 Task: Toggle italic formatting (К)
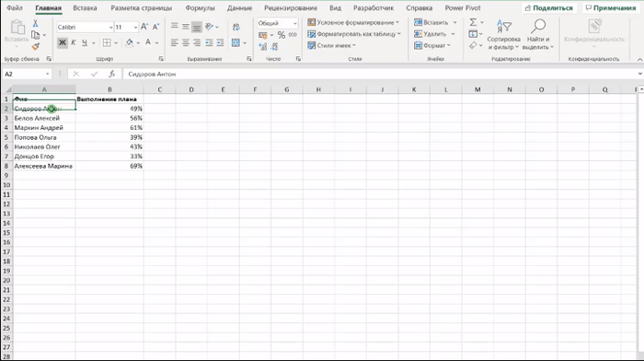(x=73, y=42)
